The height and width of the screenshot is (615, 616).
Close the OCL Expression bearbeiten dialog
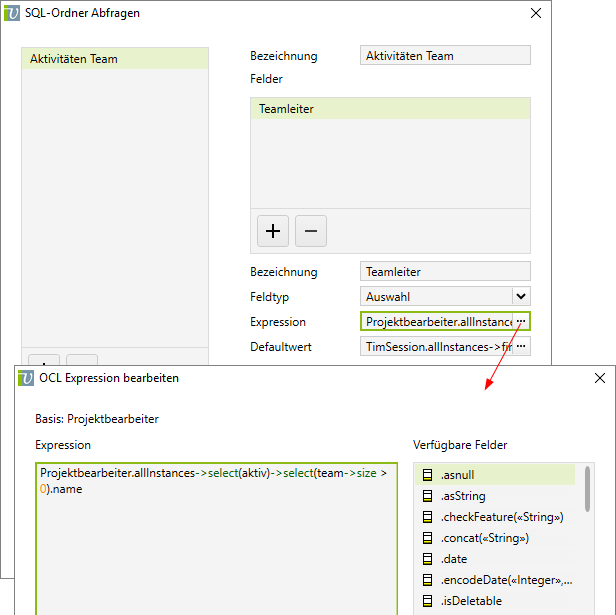point(599,379)
